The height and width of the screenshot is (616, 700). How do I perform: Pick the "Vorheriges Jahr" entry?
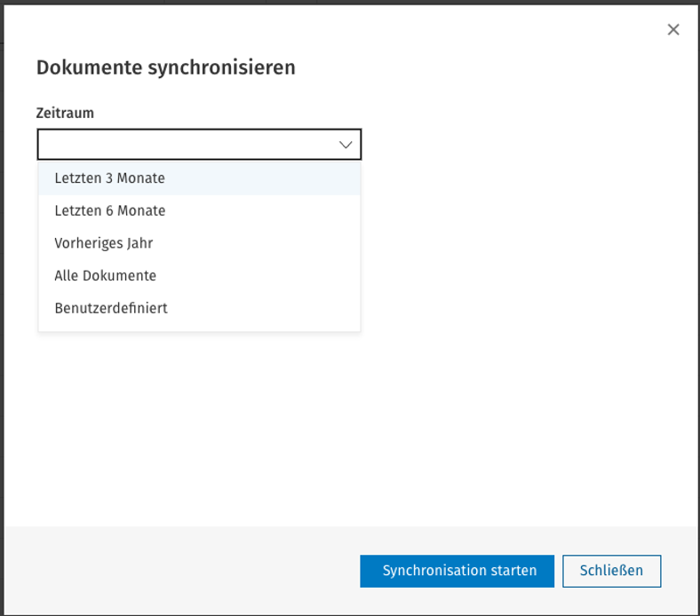[199, 243]
